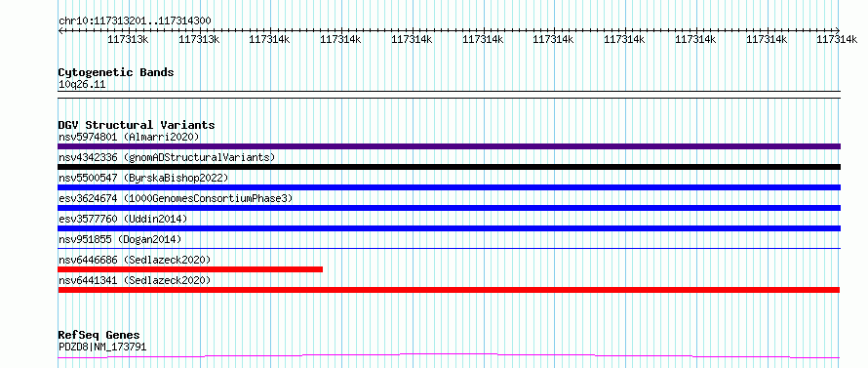The image size is (868, 368).
Task: Click the last 117314k ruler label at right end
Action: tap(837, 39)
